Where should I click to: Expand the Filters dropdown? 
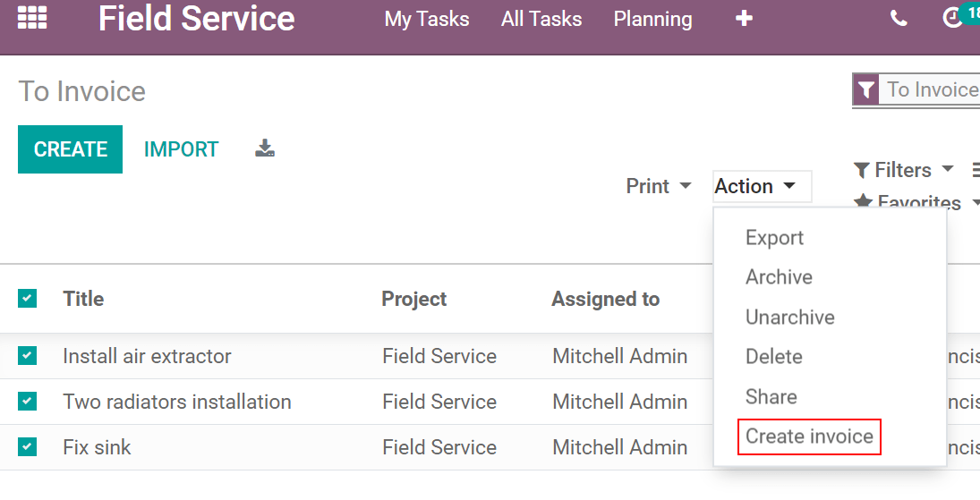click(x=904, y=170)
